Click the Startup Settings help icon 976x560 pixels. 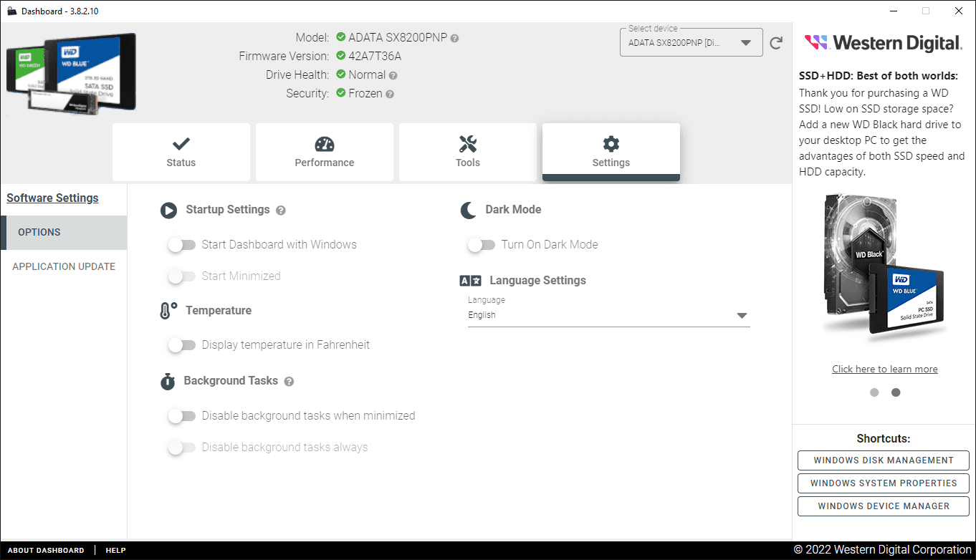[x=281, y=211]
